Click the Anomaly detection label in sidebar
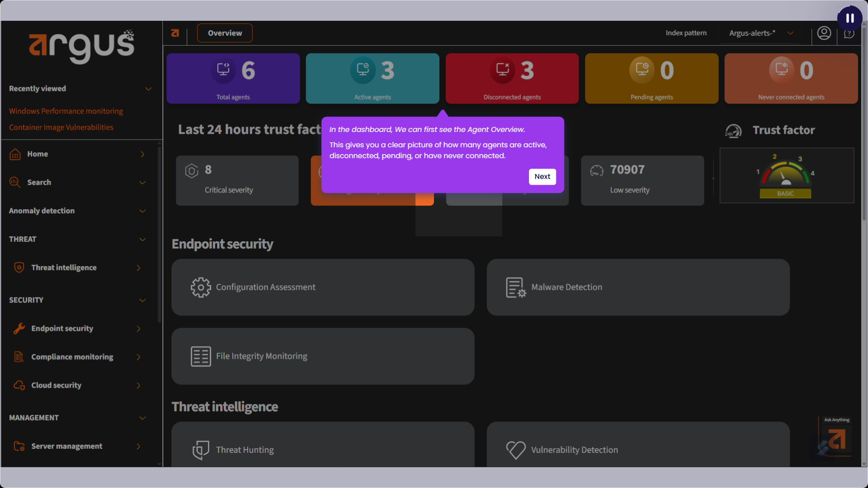 point(42,211)
